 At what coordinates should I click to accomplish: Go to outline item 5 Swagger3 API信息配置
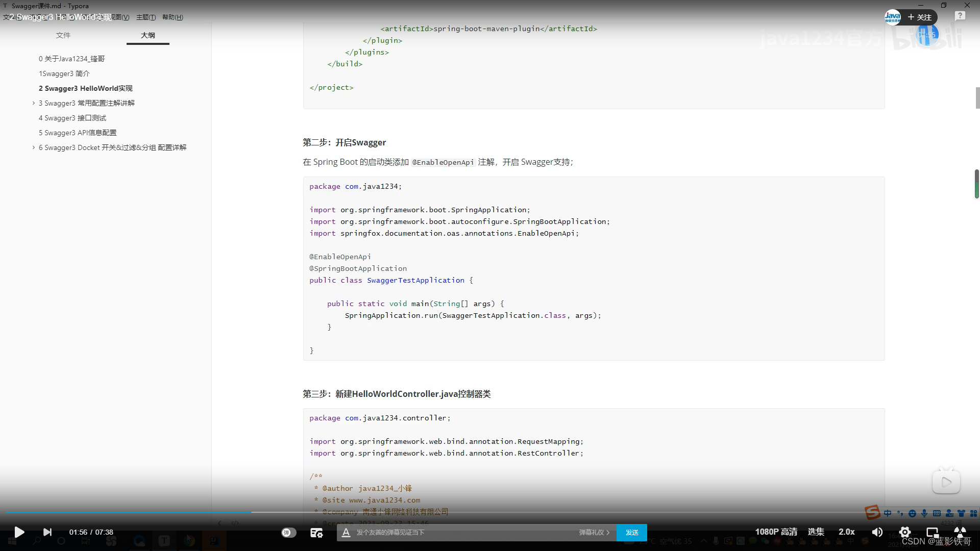pyautogui.click(x=78, y=133)
